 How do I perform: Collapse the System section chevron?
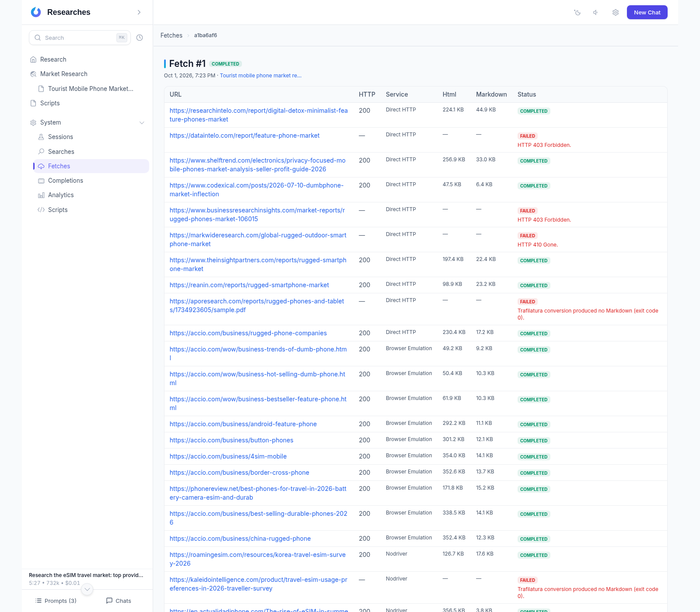tap(142, 122)
